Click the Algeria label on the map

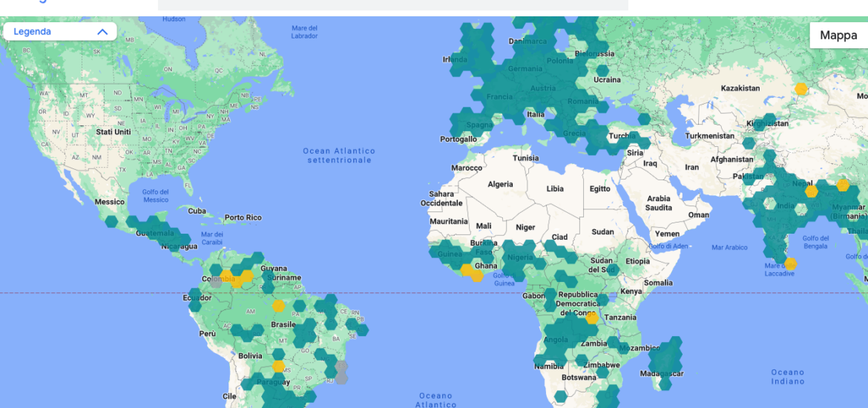click(499, 184)
